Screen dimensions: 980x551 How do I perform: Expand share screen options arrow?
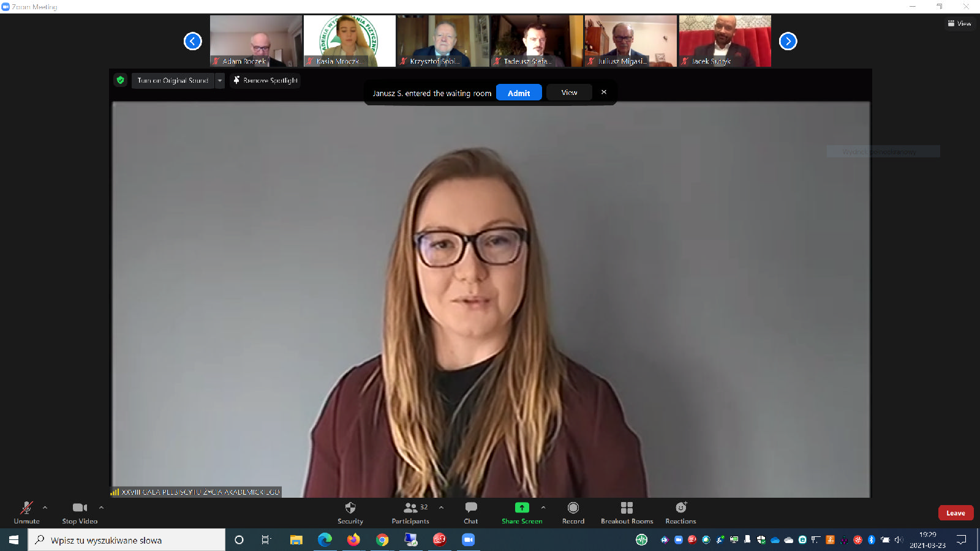(543, 508)
